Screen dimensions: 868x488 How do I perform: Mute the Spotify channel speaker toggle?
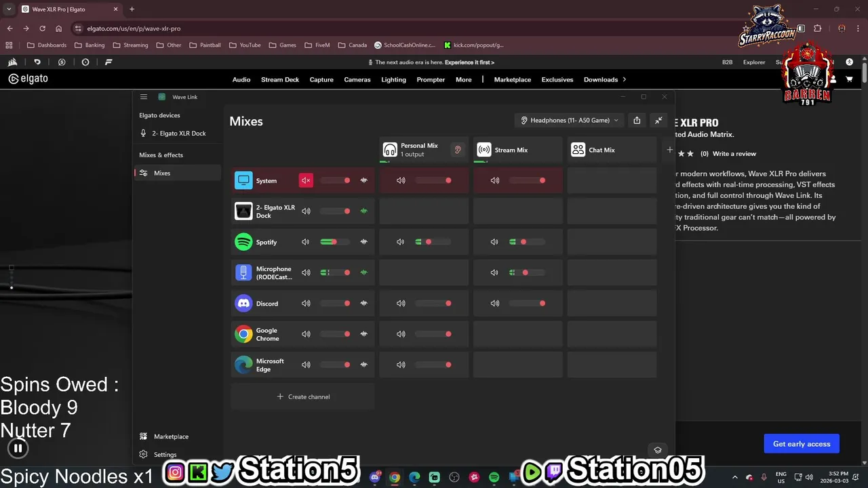click(306, 242)
